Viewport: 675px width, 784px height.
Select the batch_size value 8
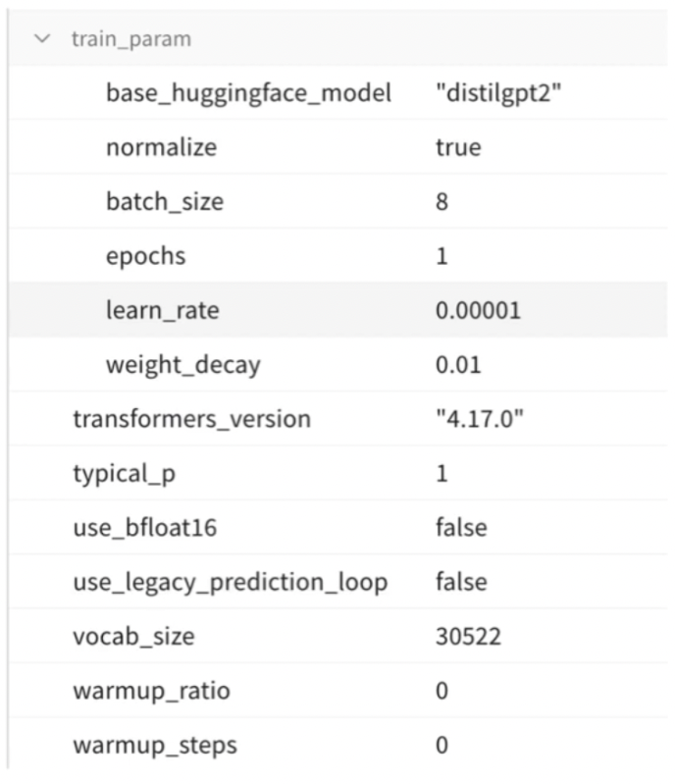pyautogui.click(x=442, y=203)
